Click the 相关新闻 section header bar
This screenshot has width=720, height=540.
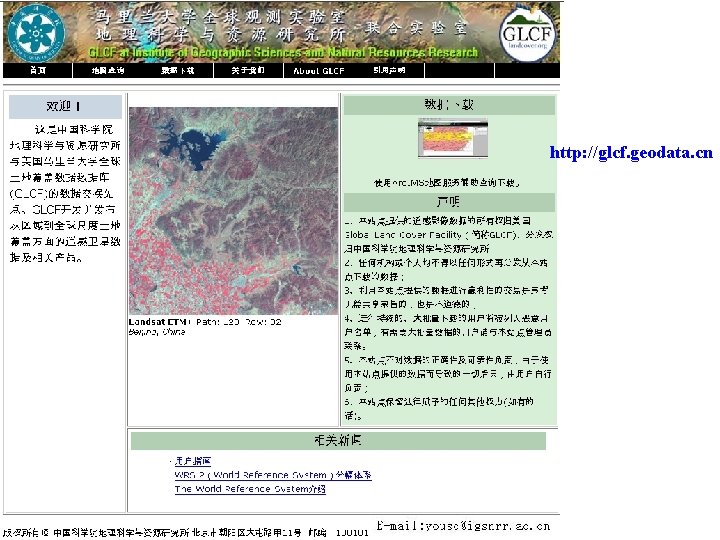point(338,440)
